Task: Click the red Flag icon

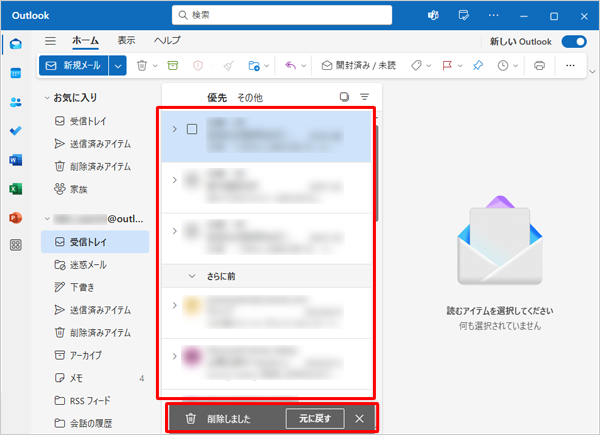Action: click(447, 65)
